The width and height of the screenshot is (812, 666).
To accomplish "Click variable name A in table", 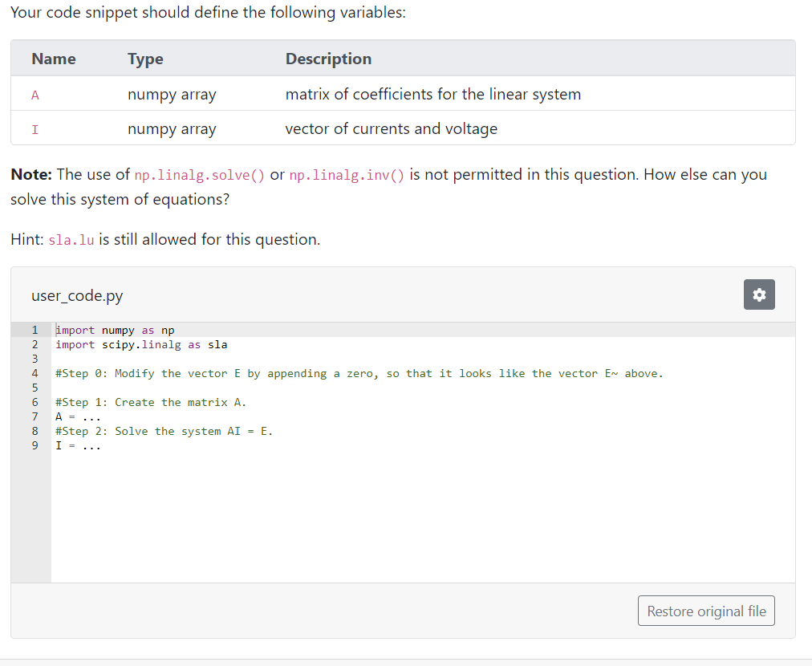I will point(35,95).
